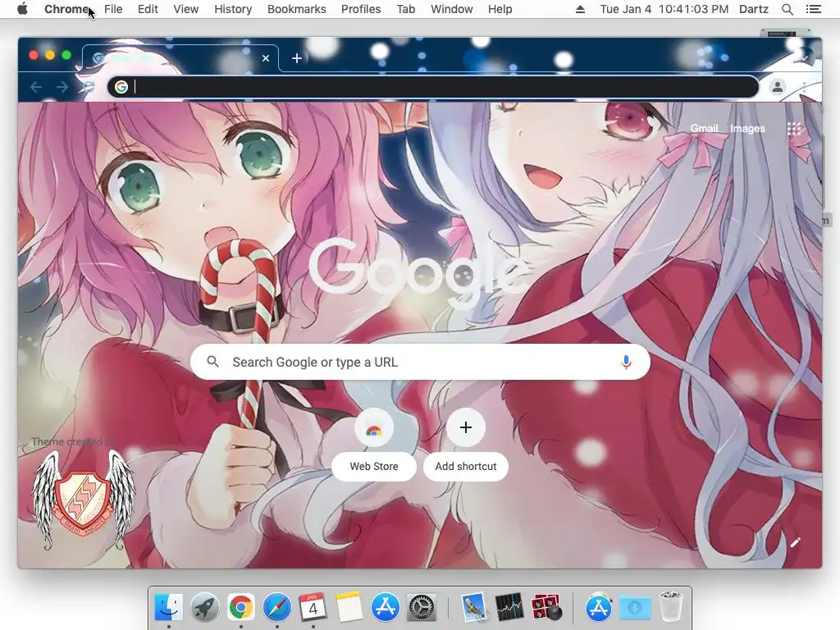This screenshot has width=840, height=630.
Task: Click the Search Google or type a URL box
Action: [x=420, y=362]
